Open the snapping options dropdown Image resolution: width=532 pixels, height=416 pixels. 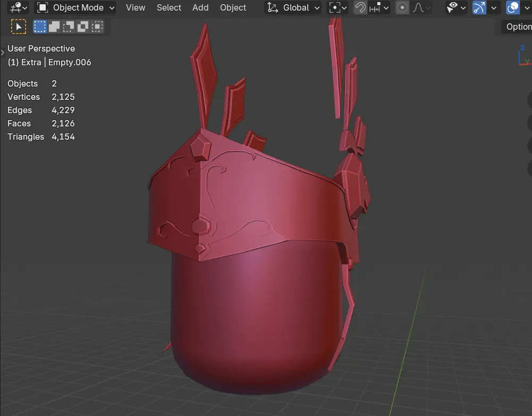(380, 8)
